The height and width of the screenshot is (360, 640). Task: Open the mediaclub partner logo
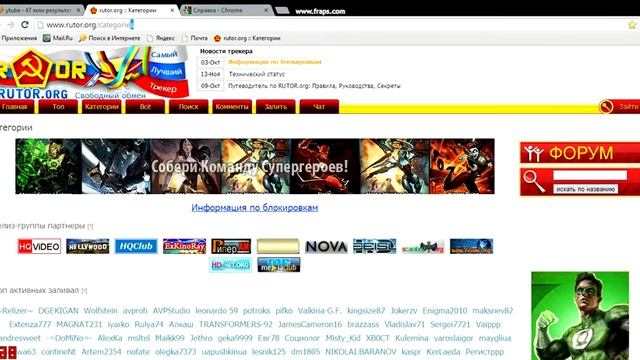click(279, 265)
